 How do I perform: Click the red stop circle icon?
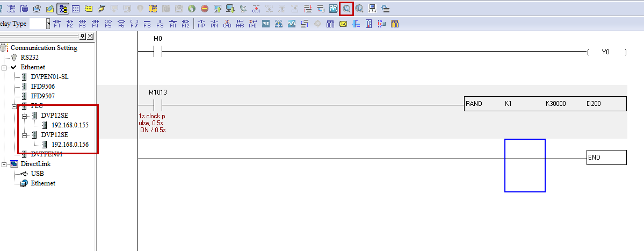(x=205, y=9)
